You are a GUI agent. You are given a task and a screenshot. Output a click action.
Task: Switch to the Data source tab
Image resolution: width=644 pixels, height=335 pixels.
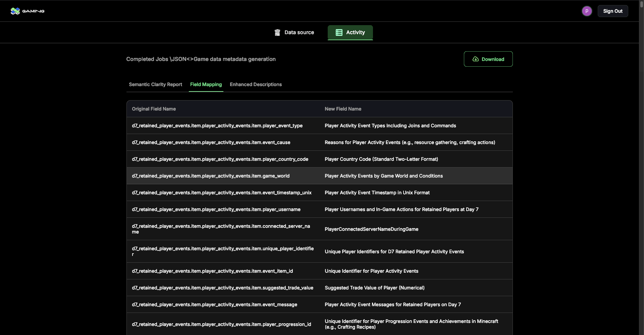[x=294, y=32]
